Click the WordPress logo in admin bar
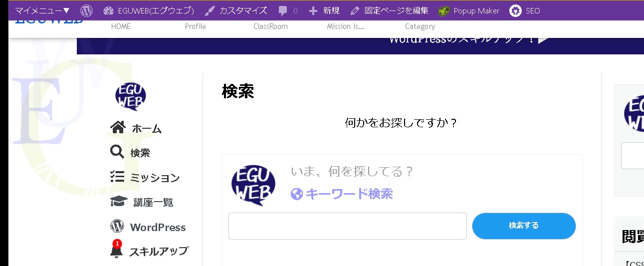Image resolution: width=644 pixels, height=266 pixels. click(x=87, y=10)
